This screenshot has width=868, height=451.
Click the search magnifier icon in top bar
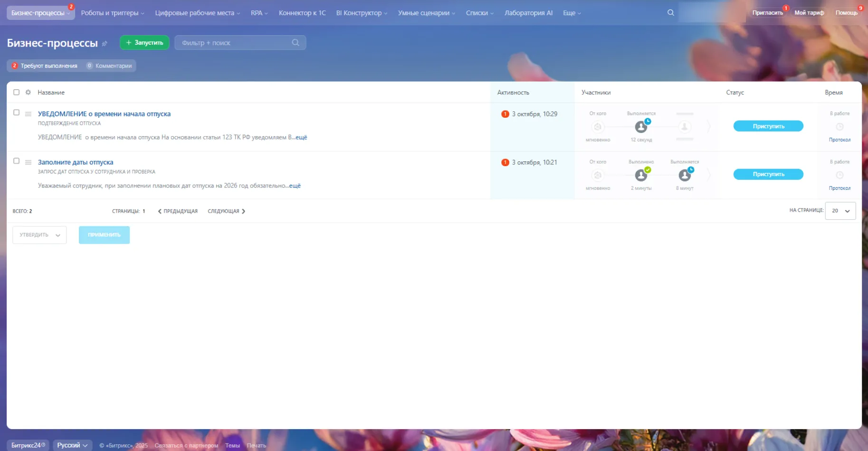(670, 13)
